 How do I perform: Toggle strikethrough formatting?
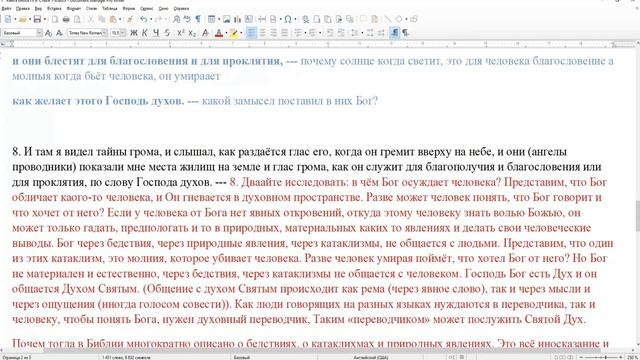tap(167, 33)
